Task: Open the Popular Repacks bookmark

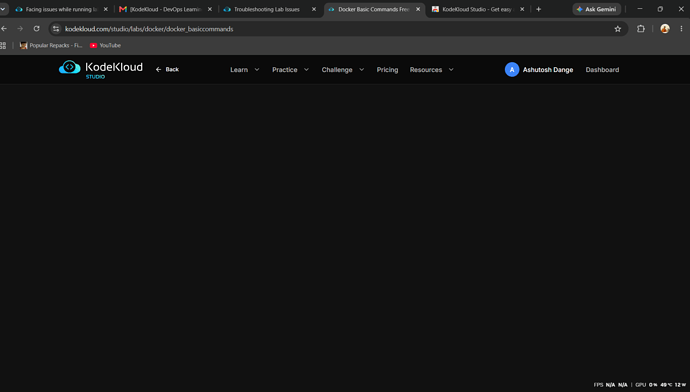Action: coord(51,45)
